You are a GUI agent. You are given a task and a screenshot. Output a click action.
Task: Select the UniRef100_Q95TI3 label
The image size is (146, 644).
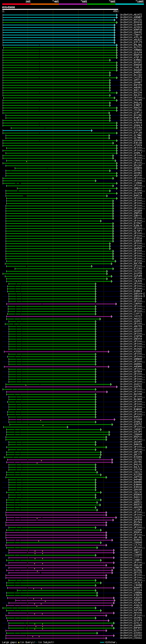[131, 80]
